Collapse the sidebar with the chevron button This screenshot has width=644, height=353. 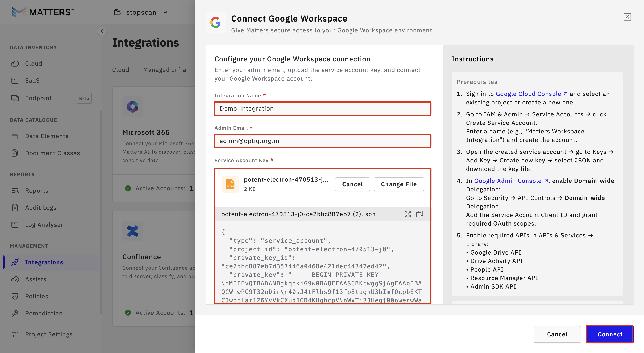click(102, 31)
